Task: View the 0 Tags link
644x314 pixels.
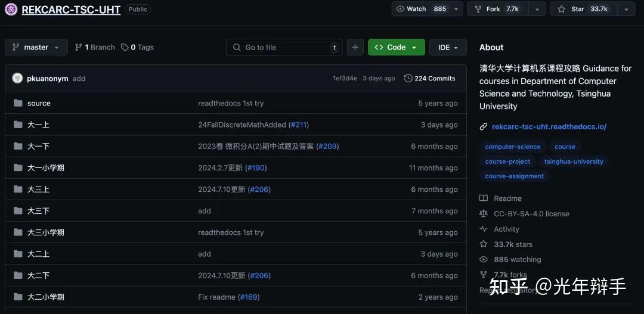Action: coord(138,47)
